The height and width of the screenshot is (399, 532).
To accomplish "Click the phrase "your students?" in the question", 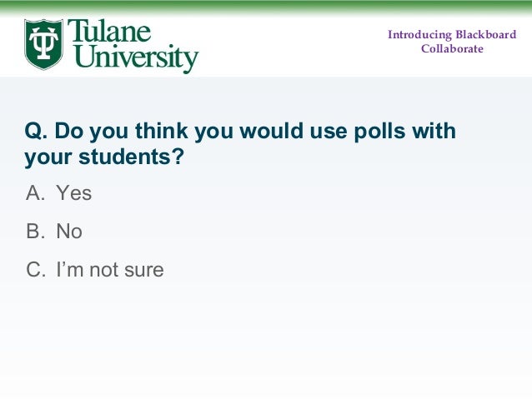I will [x=104, y=157].
